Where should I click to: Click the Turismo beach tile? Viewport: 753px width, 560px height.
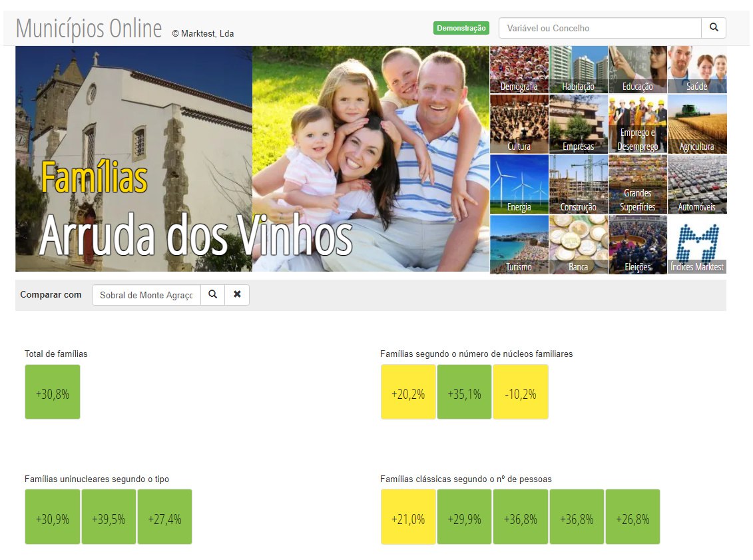click(x=519, y=244)
